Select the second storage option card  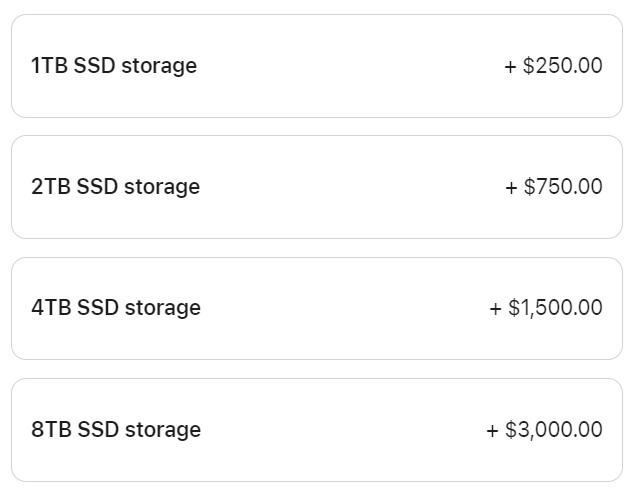click(x=316, y=187)
